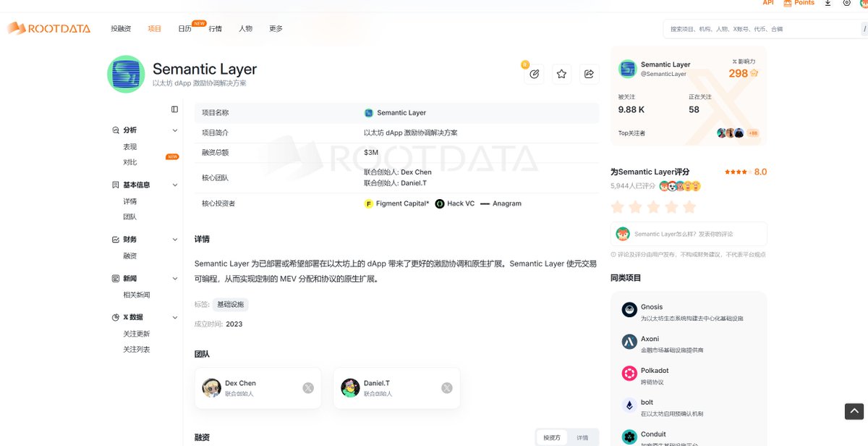Open settings icon in top bar
Viewport: 868px width, 446px height.
click(847, 3)
